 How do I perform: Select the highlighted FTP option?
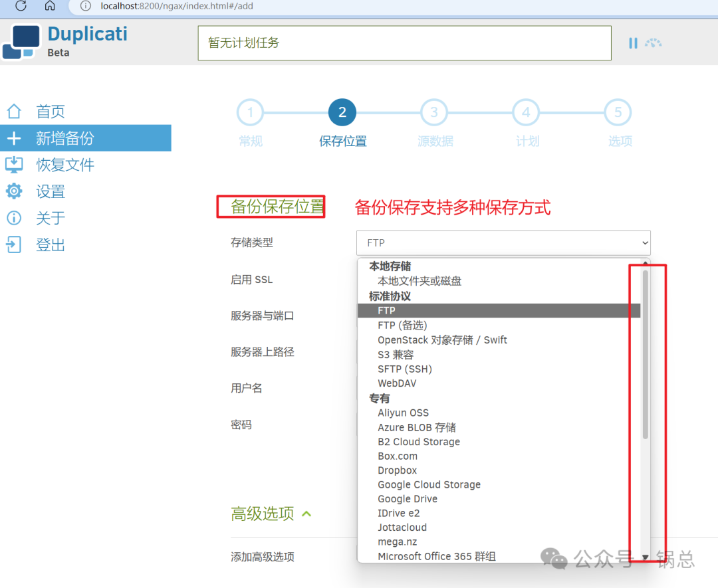click(x=499, y=311)
